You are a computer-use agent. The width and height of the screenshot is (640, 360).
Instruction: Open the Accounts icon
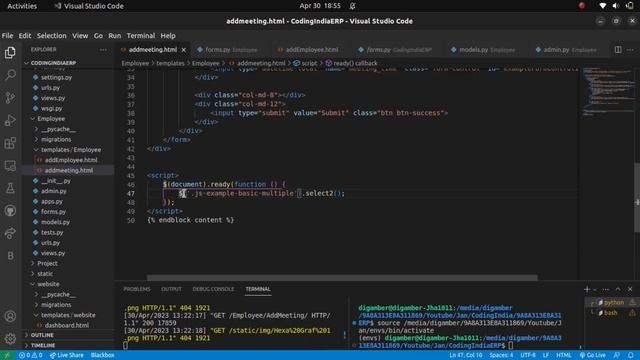tap(10, 316)
